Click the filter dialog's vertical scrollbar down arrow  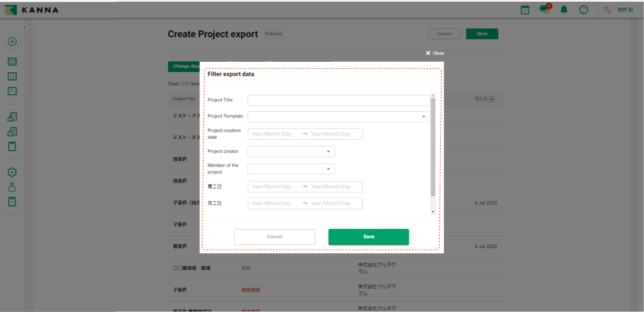click(x=433, y=212)
